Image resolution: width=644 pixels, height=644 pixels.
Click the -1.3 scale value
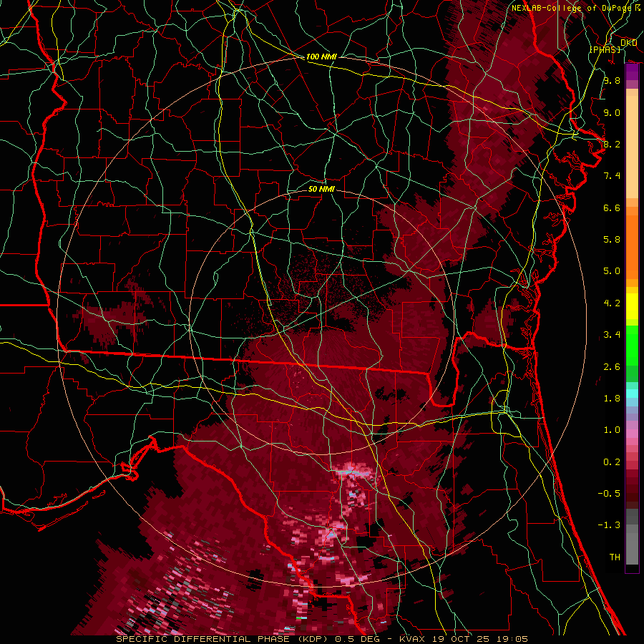[609, 525]
